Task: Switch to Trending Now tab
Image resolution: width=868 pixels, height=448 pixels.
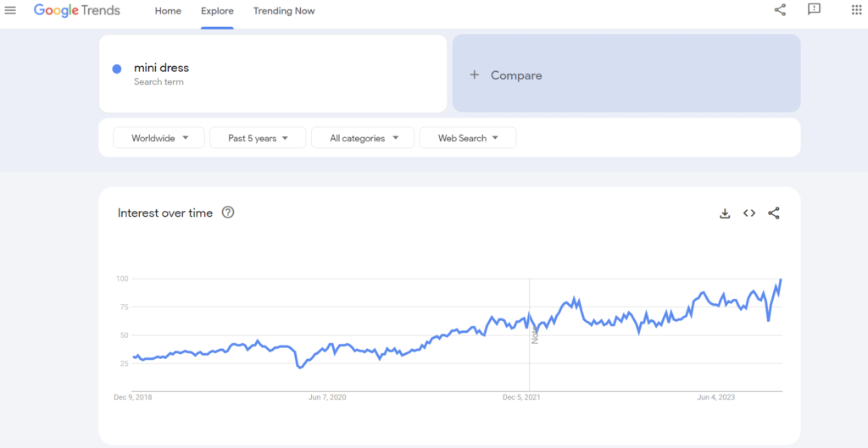Action: 284,11
